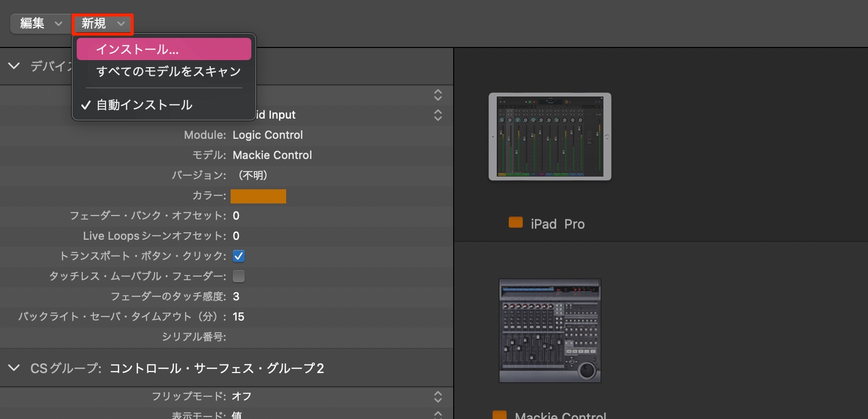Choose インストール... from the menu
Image resolution: width=868 pixels, height=419 pixels.
coord(164,49)
